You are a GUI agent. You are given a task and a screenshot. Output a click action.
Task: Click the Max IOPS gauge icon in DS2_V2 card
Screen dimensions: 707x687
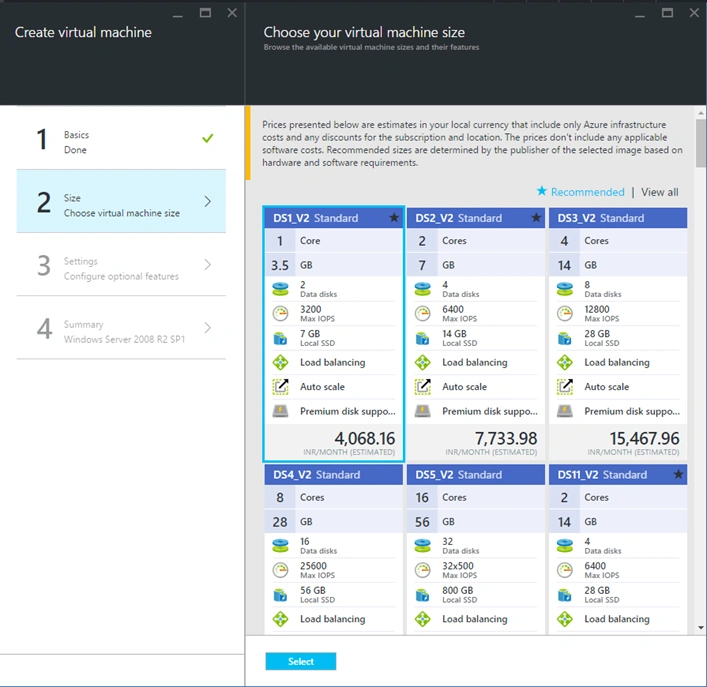tap(422, 313)
